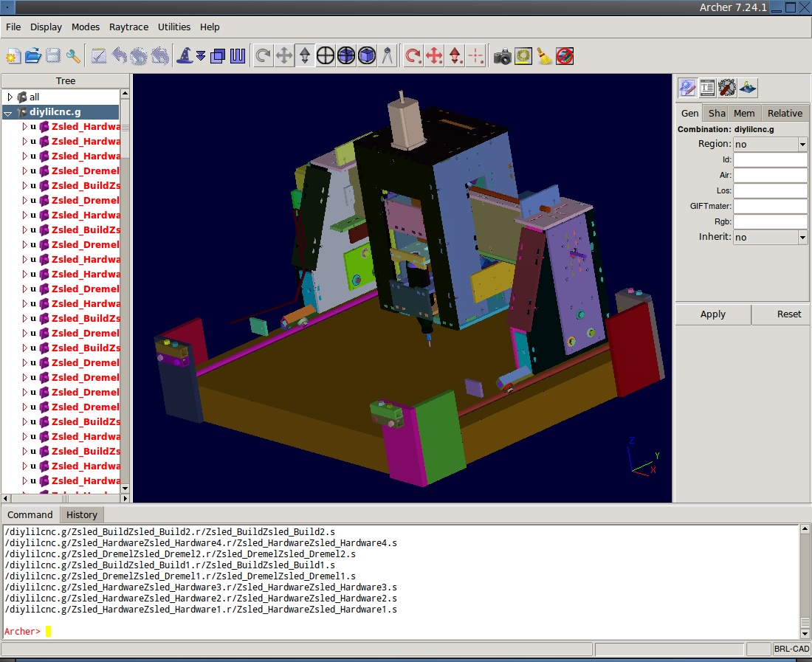Screen dimensions: 812x662
Task: Select the camera screenshot icon
Action: click(x=503, y=56)
